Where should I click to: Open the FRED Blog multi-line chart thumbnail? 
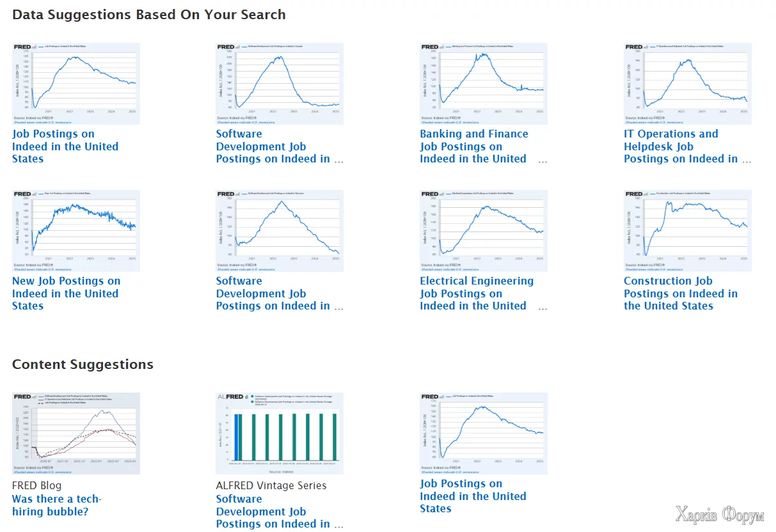click(75, 433)
